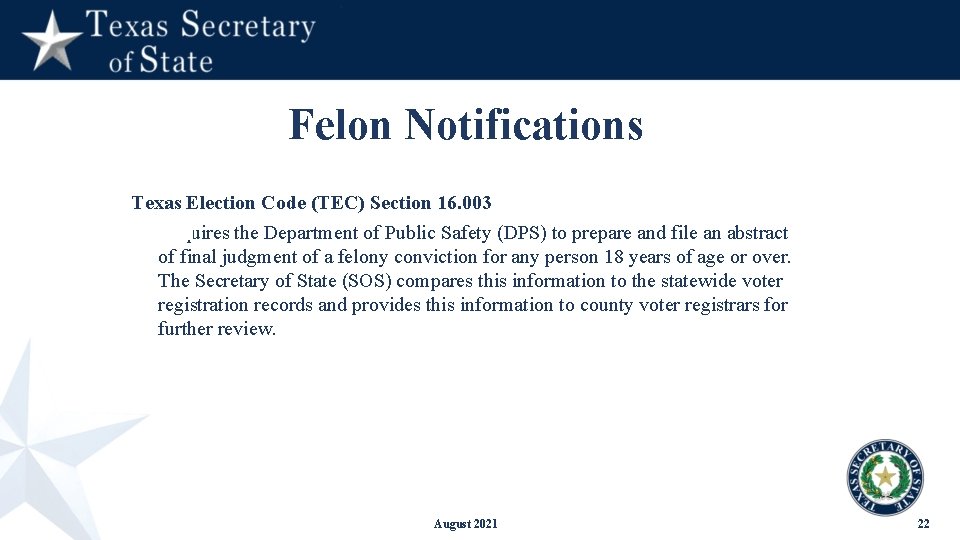Viewport: 960px width, 540px height.
Task: Click the 'August 2021' footer date
Action: coord(465,524)
